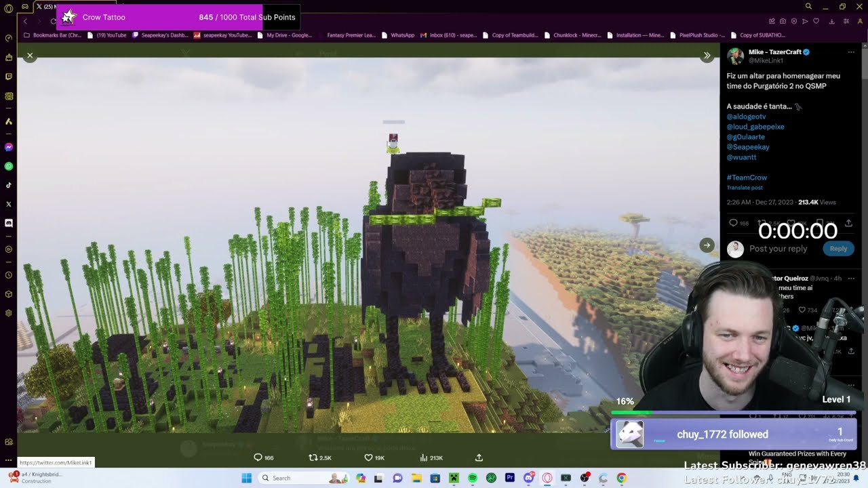The image size is (868, 488).
Task: Open the @g0ulaarte mention
Action: point(746,137)
